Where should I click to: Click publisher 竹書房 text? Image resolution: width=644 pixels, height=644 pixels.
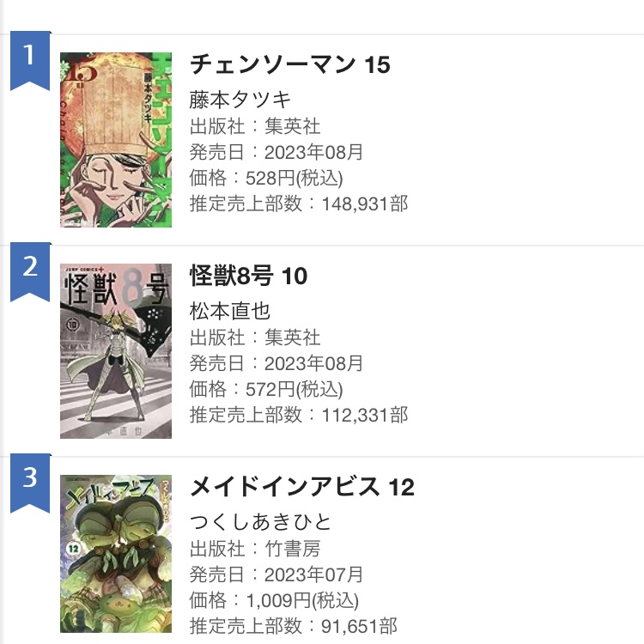click(x=293, y=550)
